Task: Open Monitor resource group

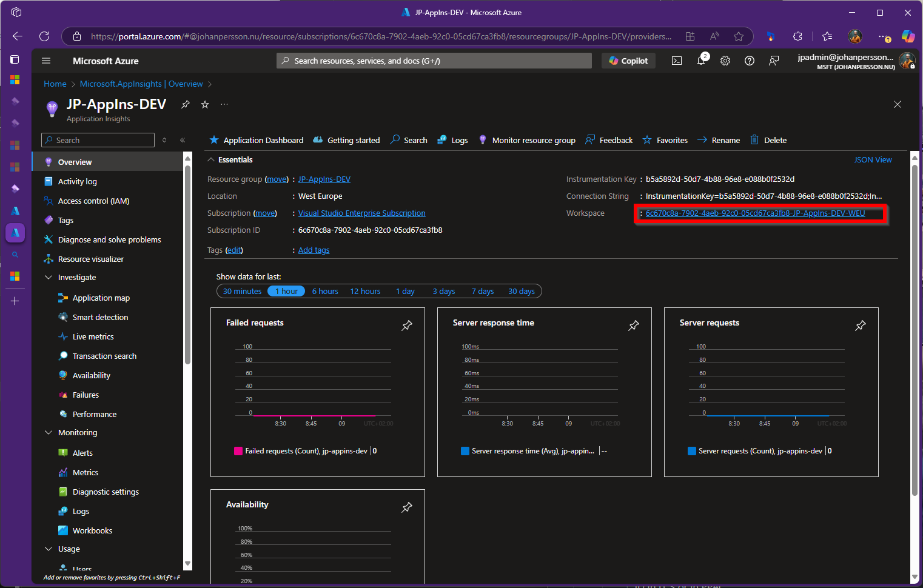Action: click(x=527, y=140)
